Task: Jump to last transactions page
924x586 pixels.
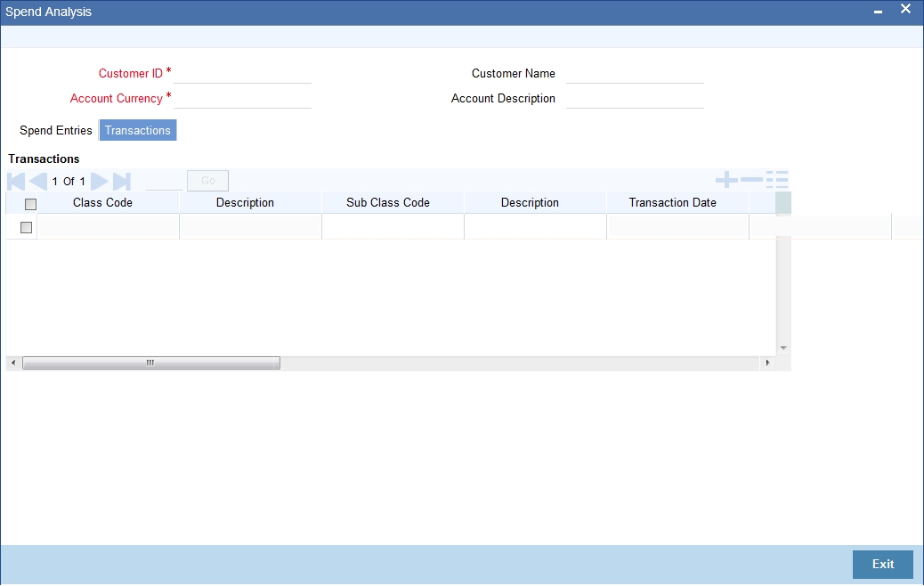Action: pyautogui.click(x=121, y=182)
